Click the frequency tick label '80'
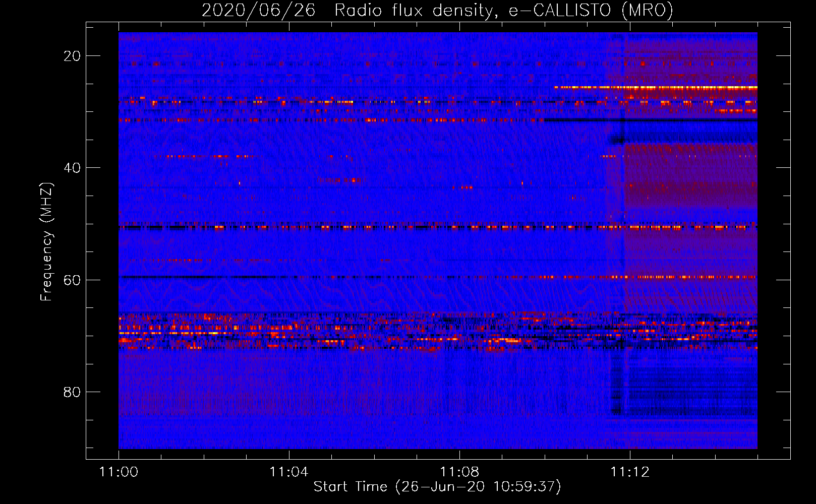This screenshot has height=504, width=816. click(72, 392)
